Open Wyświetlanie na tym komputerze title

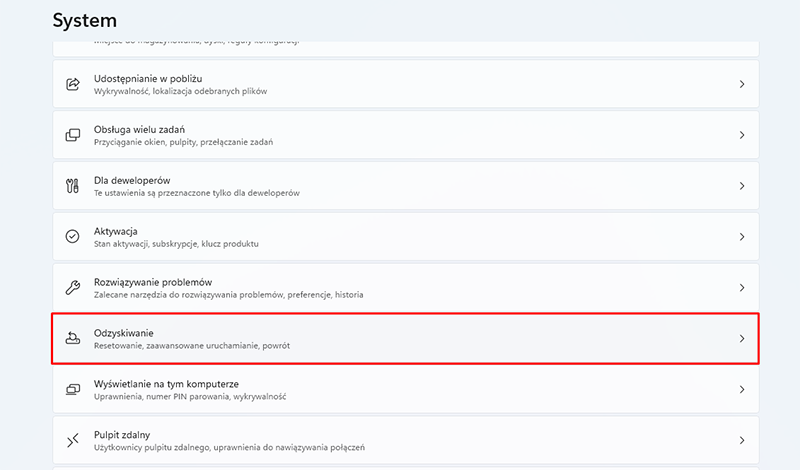point(166,383)
